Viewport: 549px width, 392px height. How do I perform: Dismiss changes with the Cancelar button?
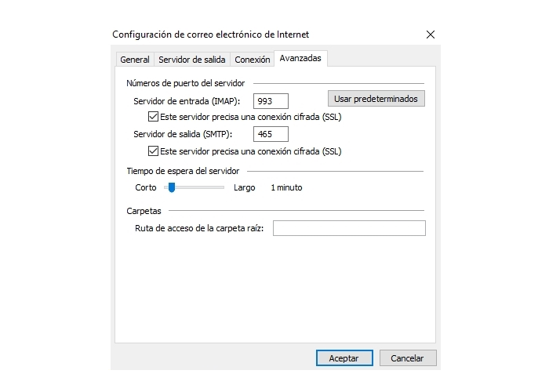pos(408,358)
